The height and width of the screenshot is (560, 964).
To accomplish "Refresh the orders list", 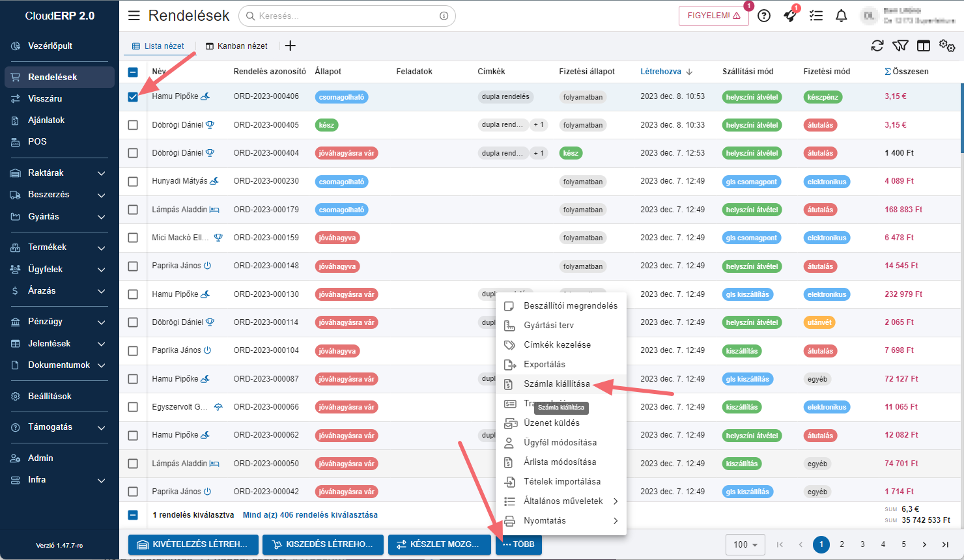I will click(877, 46).
